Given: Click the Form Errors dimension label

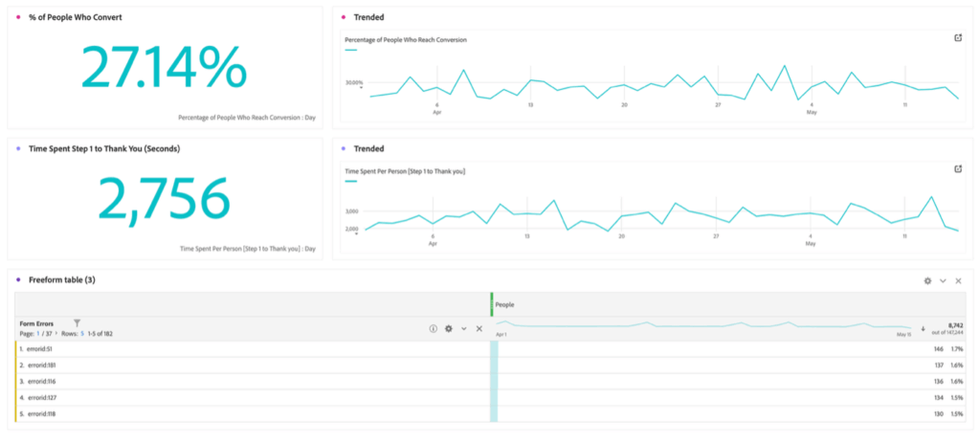Looking at the screenshot, I should pos(36,323).
